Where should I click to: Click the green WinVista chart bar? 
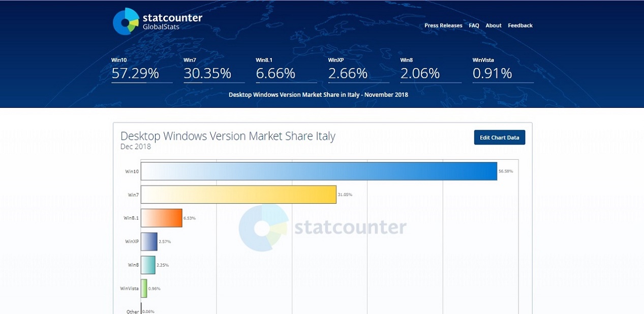(x=144, y=288)
